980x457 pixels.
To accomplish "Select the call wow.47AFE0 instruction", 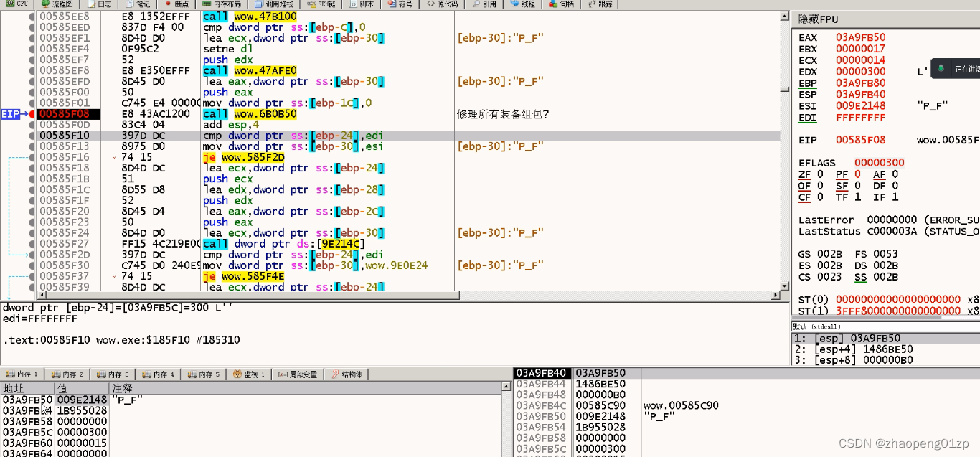I will pos(249,70).
